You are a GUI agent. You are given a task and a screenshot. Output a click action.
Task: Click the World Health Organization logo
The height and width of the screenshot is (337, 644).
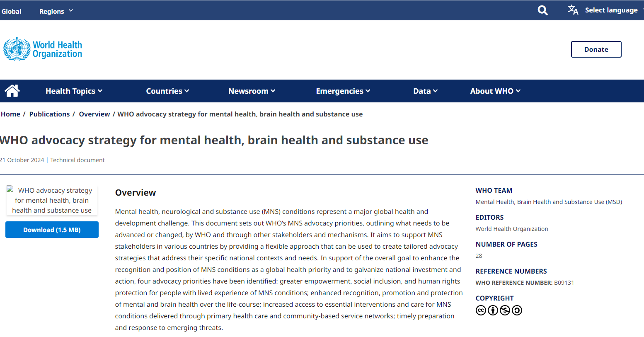43,49
